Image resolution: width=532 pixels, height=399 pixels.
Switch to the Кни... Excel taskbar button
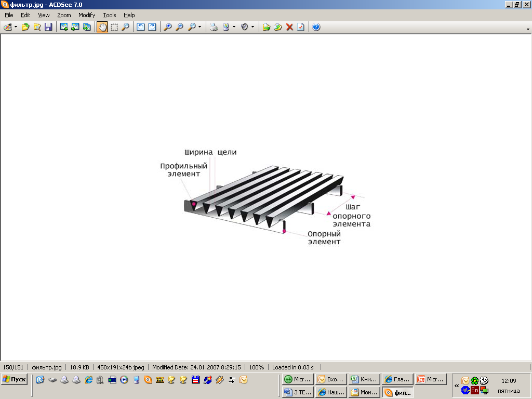click(x=364, y=379)
